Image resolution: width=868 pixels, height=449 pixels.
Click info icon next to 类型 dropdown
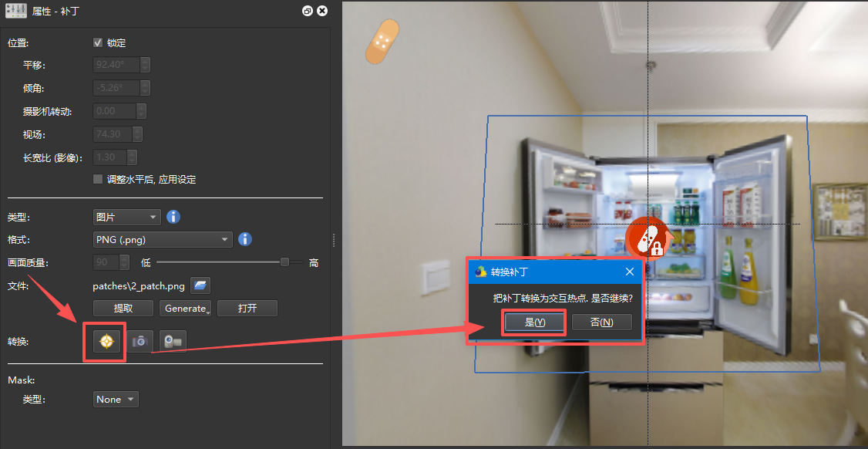click(x=173, y=217)
